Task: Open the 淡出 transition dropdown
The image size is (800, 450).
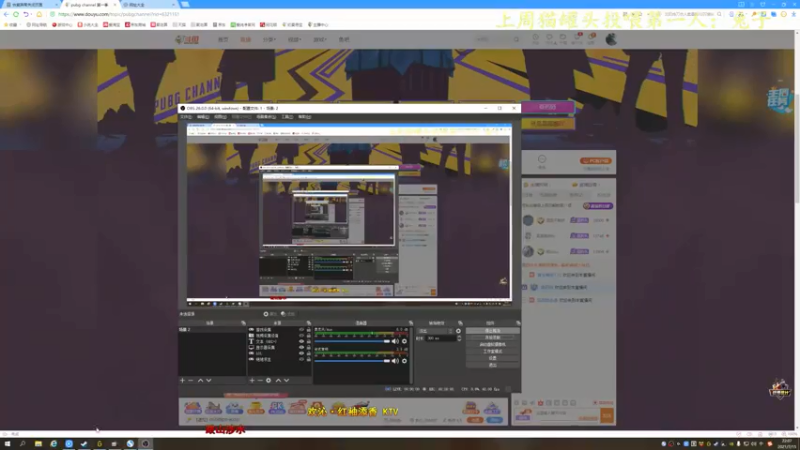Action: tap(435, 331)
